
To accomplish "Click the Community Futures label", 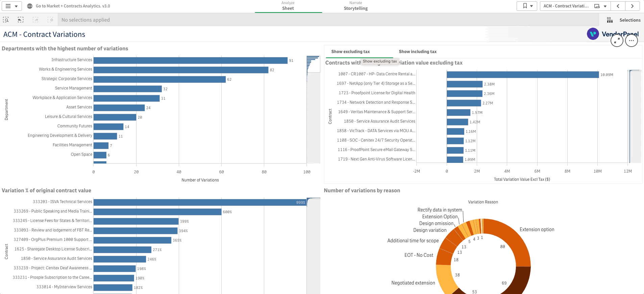I will pyautogui.click(x=75, y=126).
